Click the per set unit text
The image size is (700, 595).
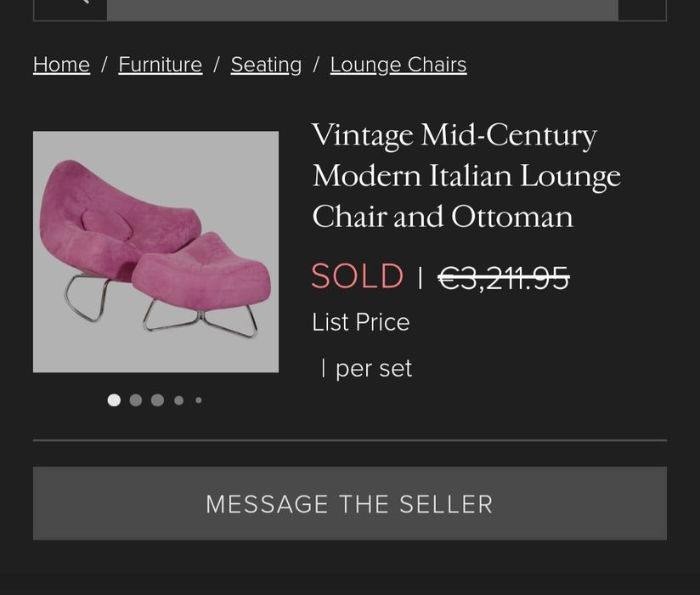373,368
